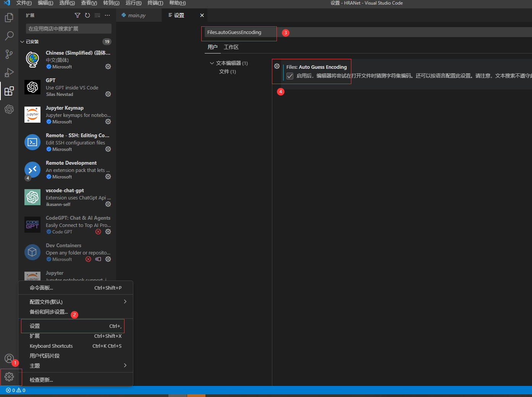Image resolution: width=532 pixels, height=397 pixels.
Task: Switch to main.py editor tab
Action: [139, 15]
